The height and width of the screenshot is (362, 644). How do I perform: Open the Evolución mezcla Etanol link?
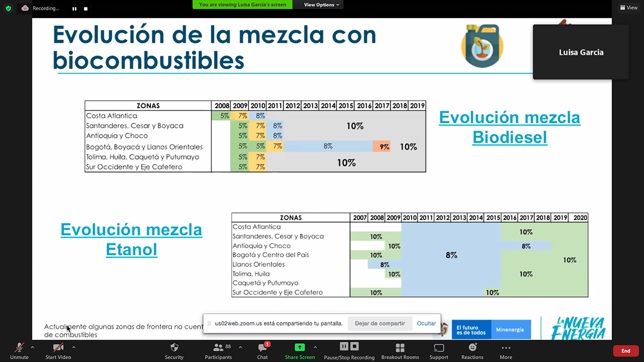click(x=131, y=239)
